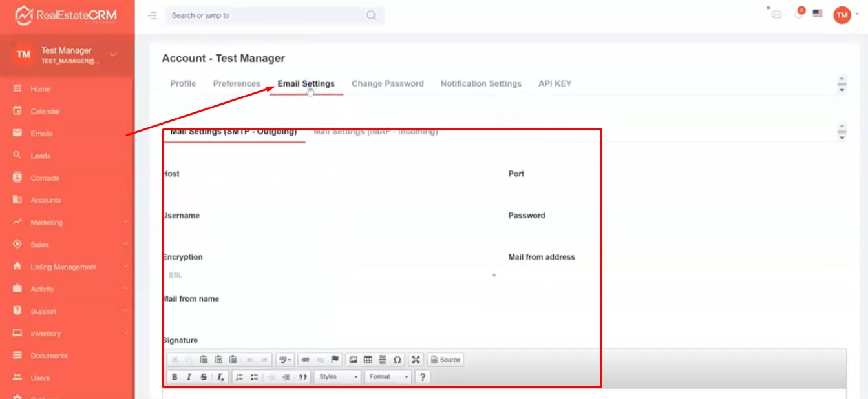Viewport: 868px width, 399px height.
Task: Insert an image via the editor toolbar
Action: [353, 360]
